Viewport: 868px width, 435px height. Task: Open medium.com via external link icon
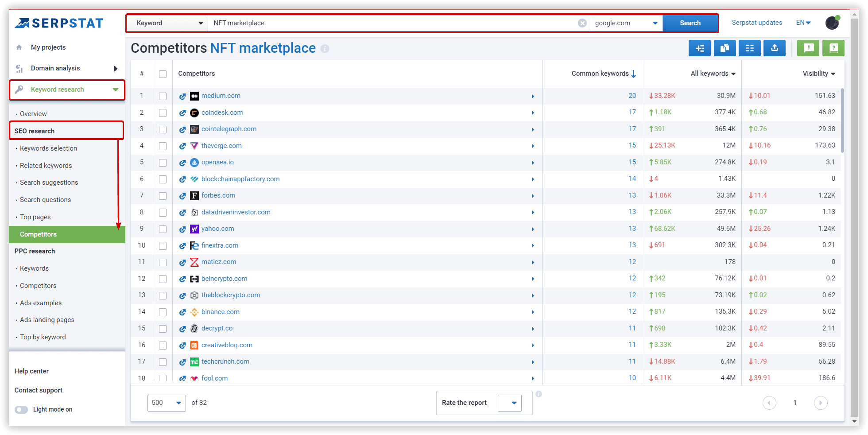[x=182, y=96]
